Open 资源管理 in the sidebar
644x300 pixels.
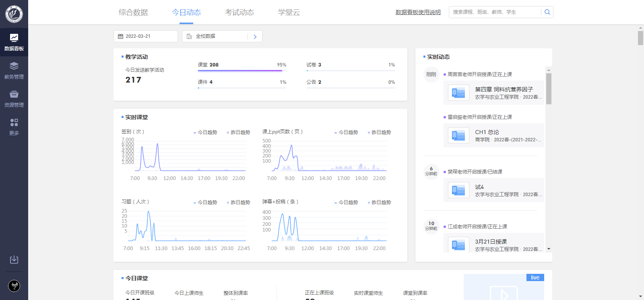[x=14, y=98]
